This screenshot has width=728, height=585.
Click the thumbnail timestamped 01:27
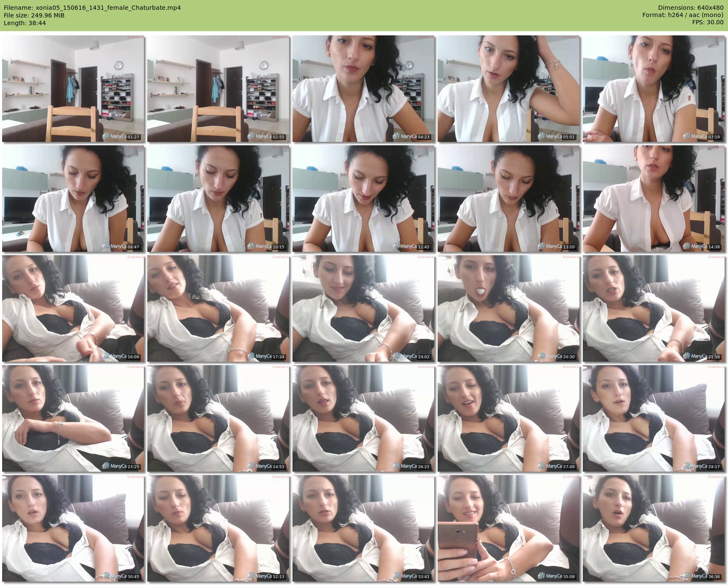73,89
